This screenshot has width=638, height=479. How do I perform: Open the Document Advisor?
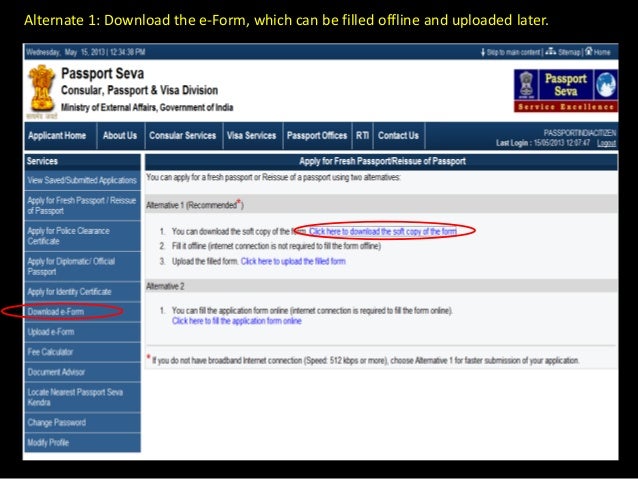coord(83,372)
